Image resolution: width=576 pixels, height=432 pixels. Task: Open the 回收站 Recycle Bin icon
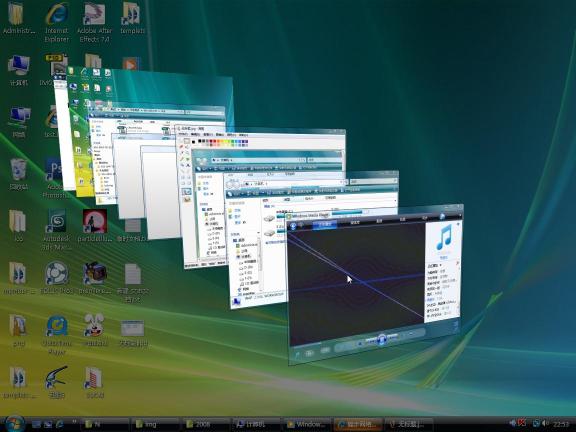pos(18,174)
